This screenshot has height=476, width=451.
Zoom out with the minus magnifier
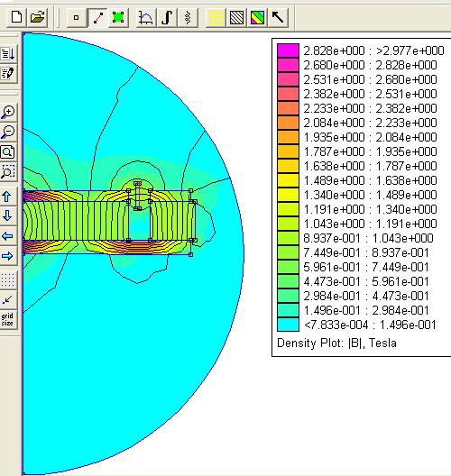(8, 132)
